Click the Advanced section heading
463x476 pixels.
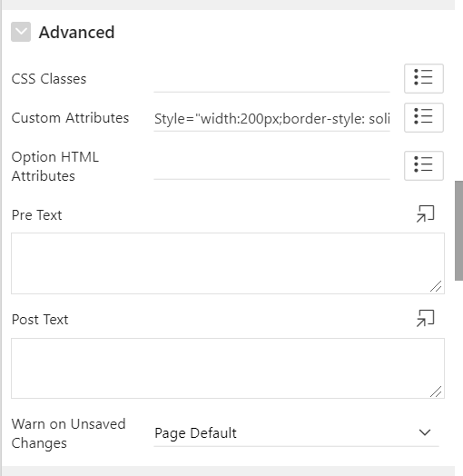click(77, 32)
